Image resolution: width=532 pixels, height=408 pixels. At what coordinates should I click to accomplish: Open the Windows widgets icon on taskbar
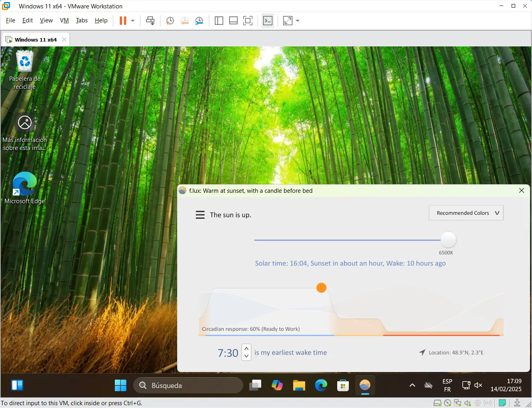(17, 385)
